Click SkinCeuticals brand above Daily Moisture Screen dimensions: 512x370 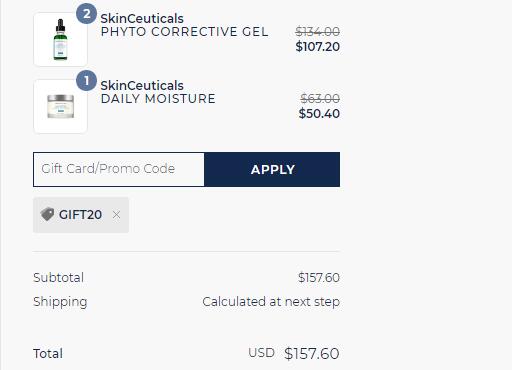(x=142, y=86)
